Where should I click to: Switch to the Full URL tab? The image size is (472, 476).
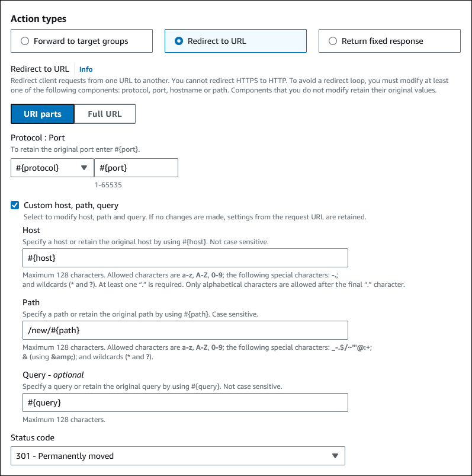pos(104,114)
